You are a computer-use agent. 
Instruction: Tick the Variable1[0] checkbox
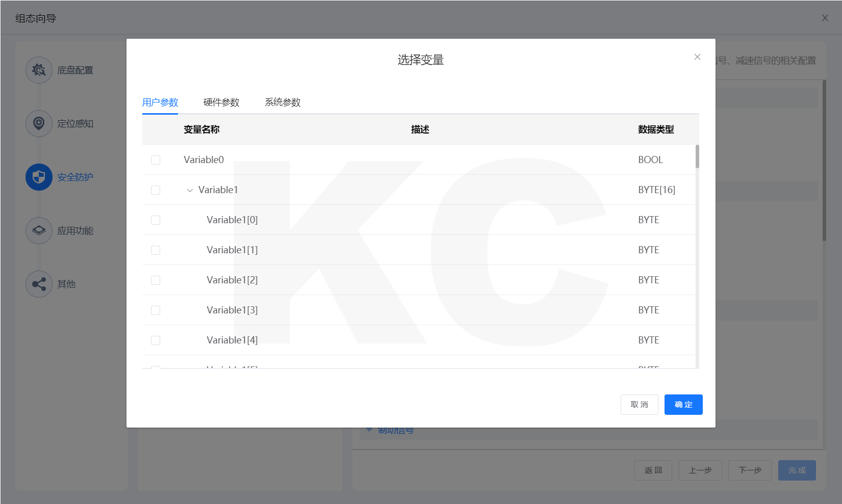click(x=156, y=220)
